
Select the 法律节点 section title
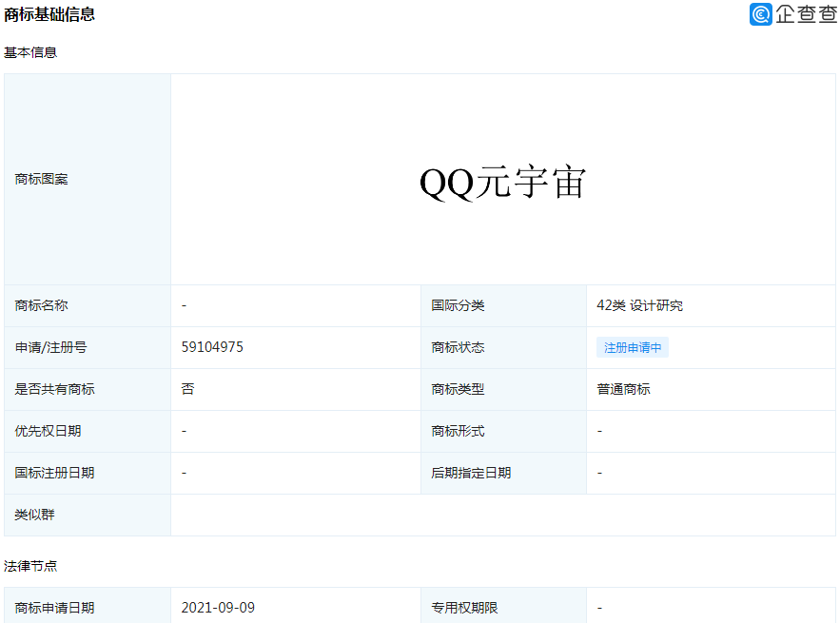31,565
